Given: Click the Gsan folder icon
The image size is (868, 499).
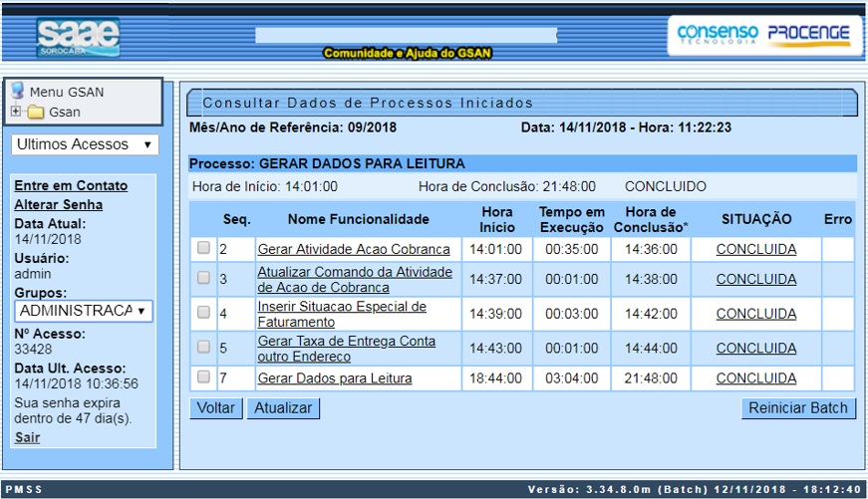Looking at the screenshot, I should coord(36,113).
